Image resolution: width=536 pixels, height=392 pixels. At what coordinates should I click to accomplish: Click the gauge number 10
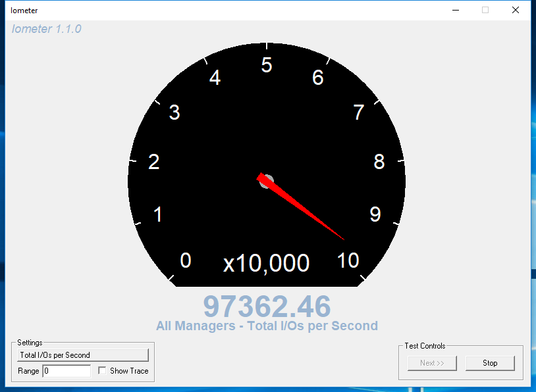coord(348,260)
